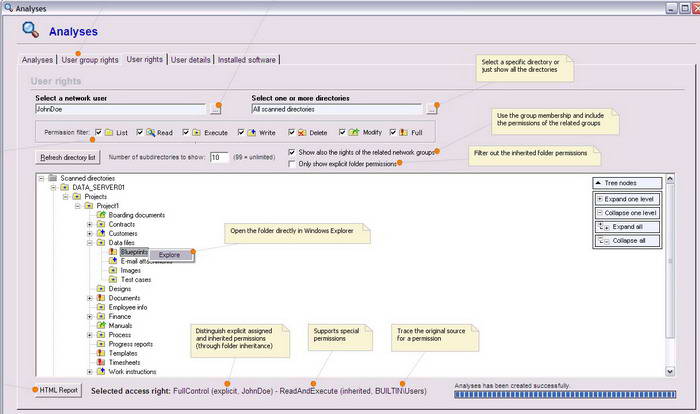Image resolution: width=700 pixels, height=414 pixels.
Task: Click the Collapse all button
Action: click(627, 241)
